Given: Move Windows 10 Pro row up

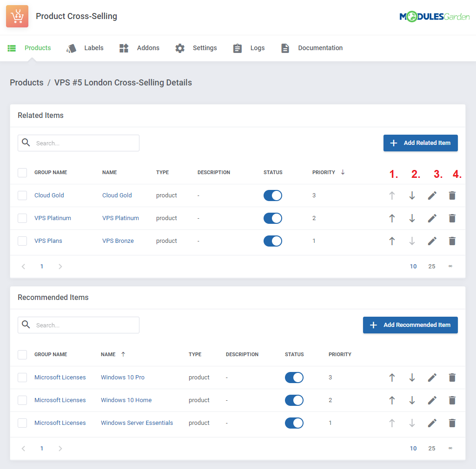Looking at the screenshot, I should (x=392, y=378).
